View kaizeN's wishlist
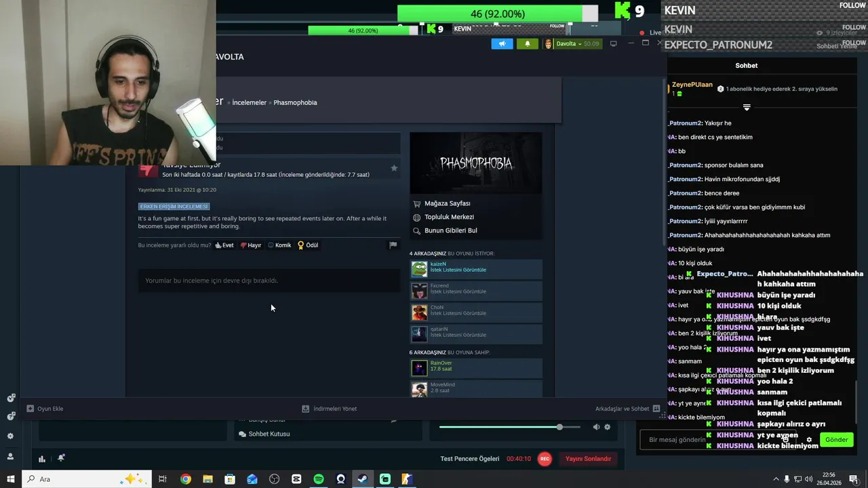Image resolution: width=868 pixels, height=488 pixels. [x=458, y=270]
